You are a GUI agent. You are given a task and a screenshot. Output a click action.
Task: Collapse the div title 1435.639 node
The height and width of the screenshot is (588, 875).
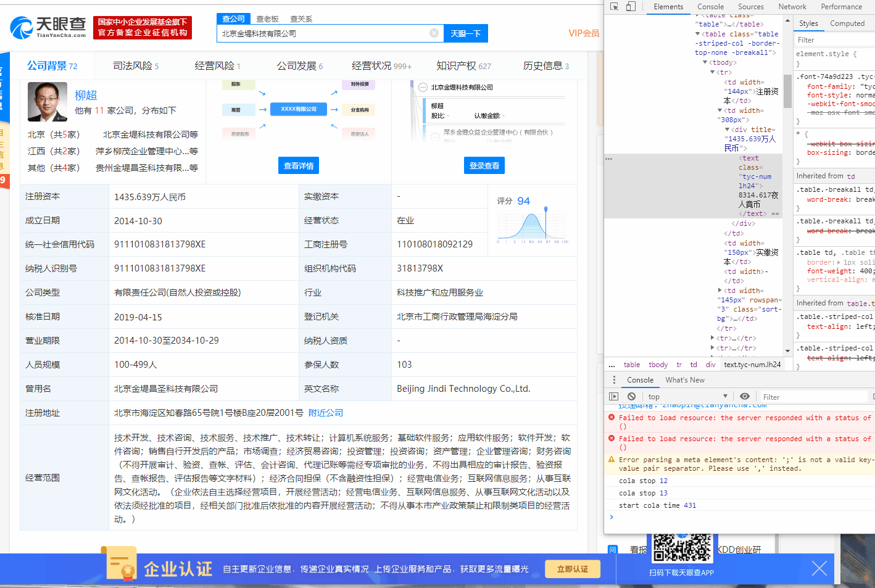(x=728, y=130)
